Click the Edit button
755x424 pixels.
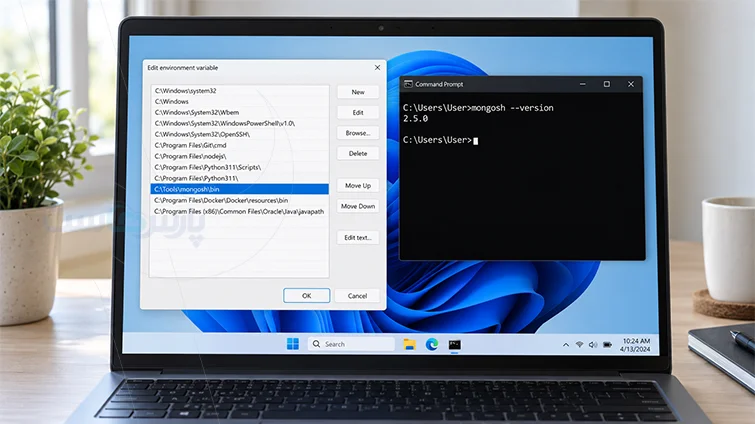tap(358, 113)
